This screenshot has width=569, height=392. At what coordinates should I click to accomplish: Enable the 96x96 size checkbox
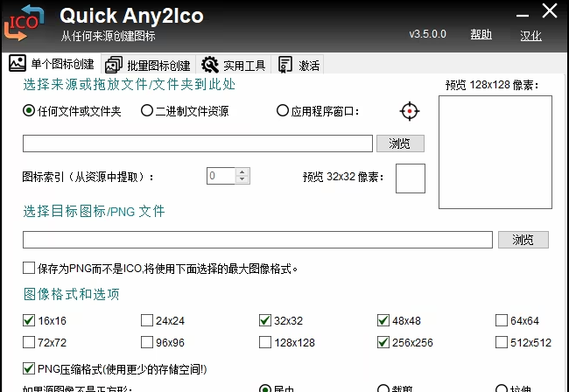[147, 342]
